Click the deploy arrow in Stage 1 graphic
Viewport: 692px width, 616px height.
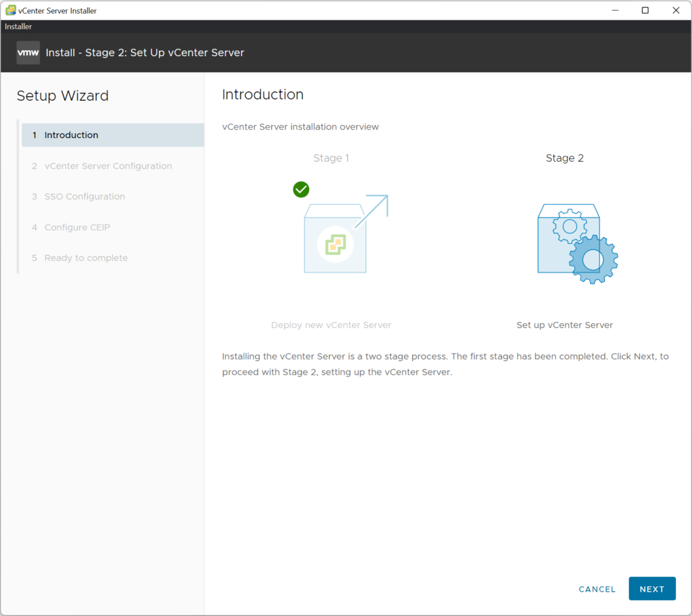(372, 211)
